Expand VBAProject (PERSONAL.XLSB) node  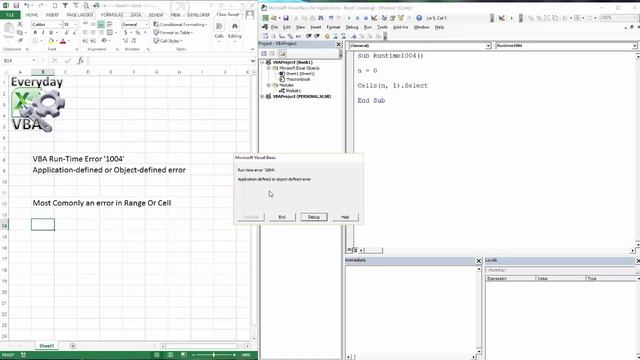point(262,96)
